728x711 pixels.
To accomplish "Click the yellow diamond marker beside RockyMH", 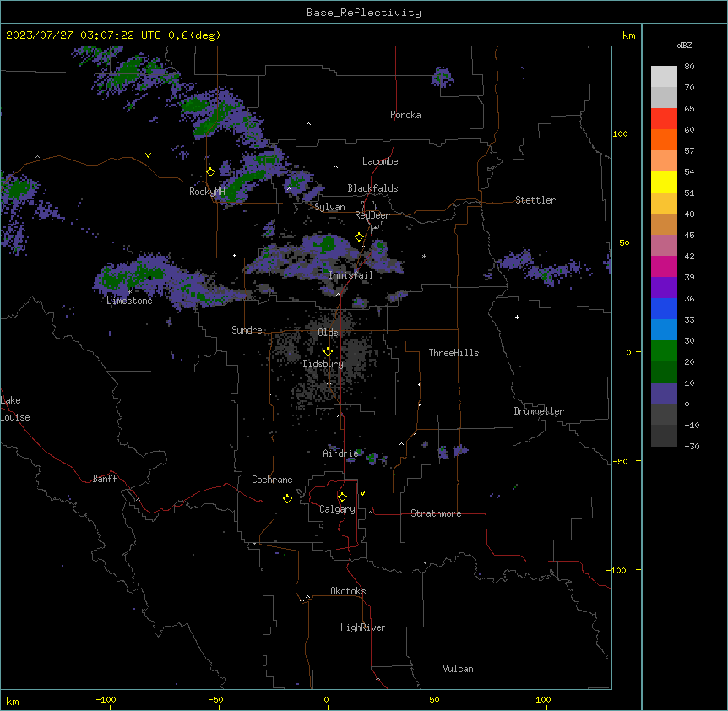I will 210,172.
